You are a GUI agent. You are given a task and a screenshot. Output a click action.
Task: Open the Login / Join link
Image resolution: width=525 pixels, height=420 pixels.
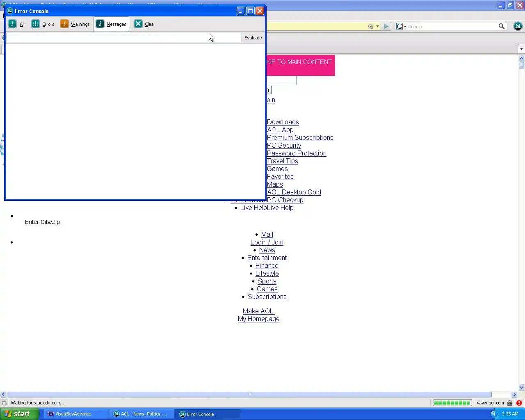[267, 242]
